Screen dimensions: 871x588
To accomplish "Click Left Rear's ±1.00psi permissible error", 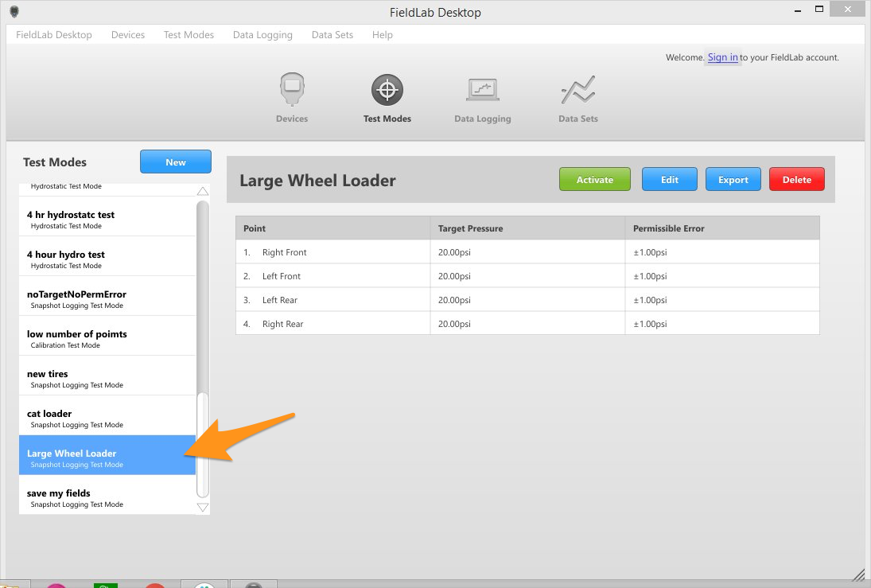I will coord(650,299).
